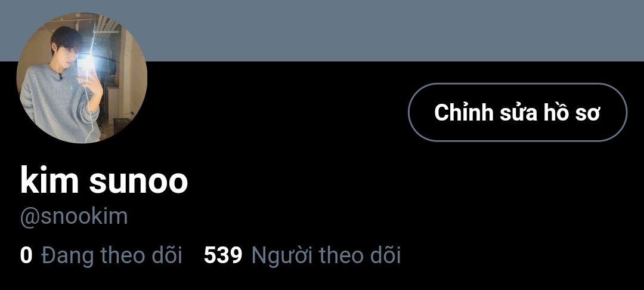
Task: Click the word sunoo in profile name
Action: point(138,181)
